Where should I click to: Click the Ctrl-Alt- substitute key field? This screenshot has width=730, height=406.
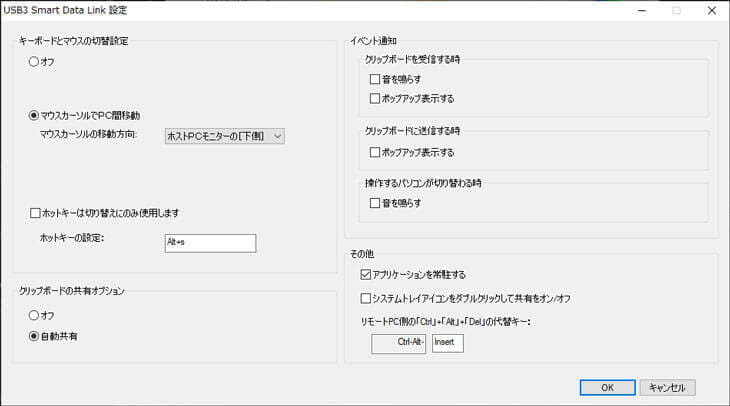tap(398, 343)
